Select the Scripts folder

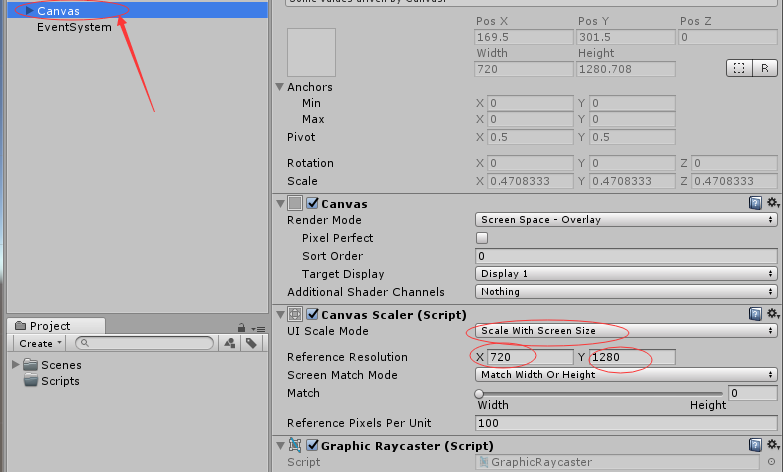[x=51, y=381]
